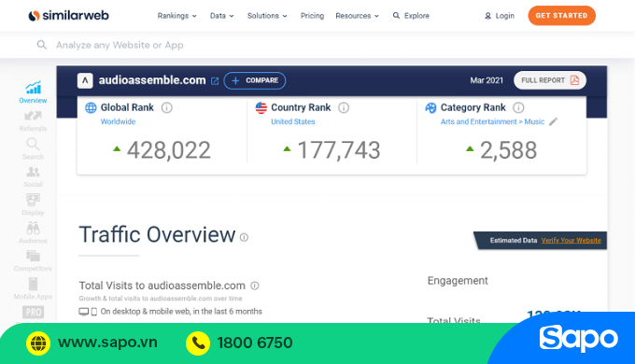
Task: Click the Category Rank icon
Action: (430, 107)
